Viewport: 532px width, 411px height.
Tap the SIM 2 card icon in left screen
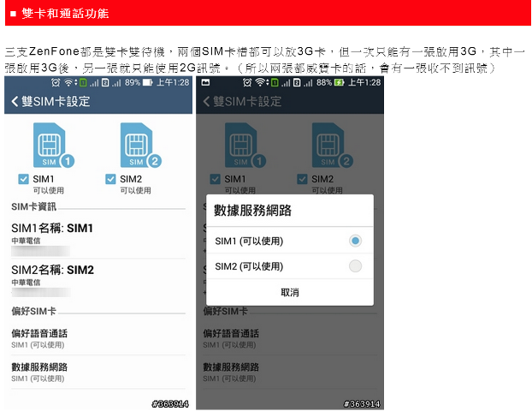[x=140, y=145]
